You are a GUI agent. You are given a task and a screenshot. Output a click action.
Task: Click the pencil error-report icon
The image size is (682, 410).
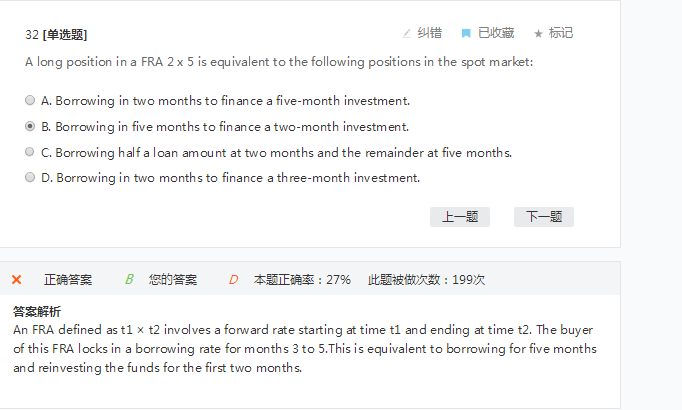coord(406,33)
